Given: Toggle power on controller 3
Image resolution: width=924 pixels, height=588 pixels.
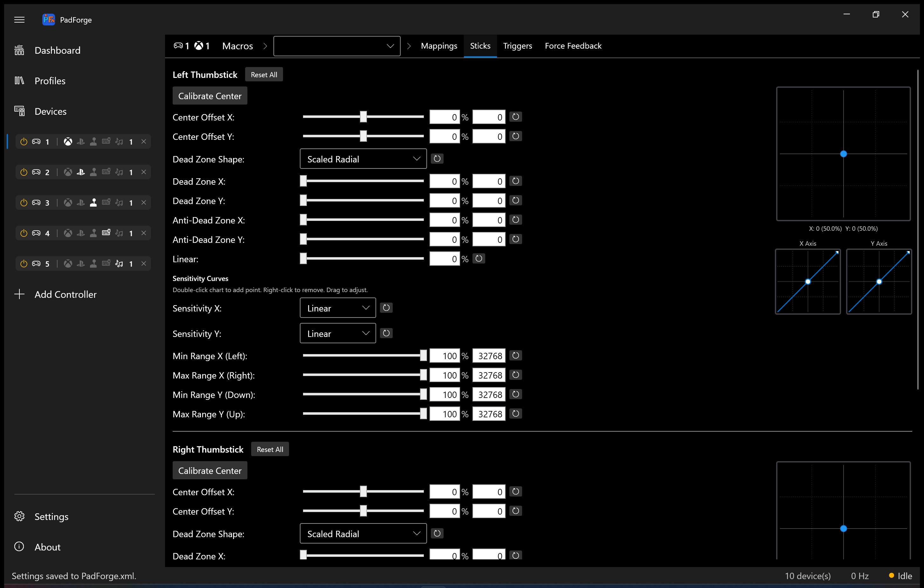Looking at the screenshot, I should pos(24,202).
